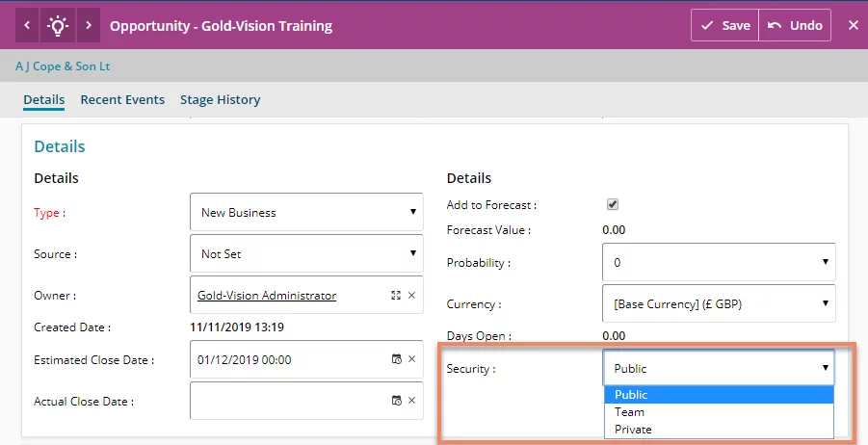This screenshot has width=868, height=445.
Task: Select Public in Security list
Action: (x=719, y=395)
